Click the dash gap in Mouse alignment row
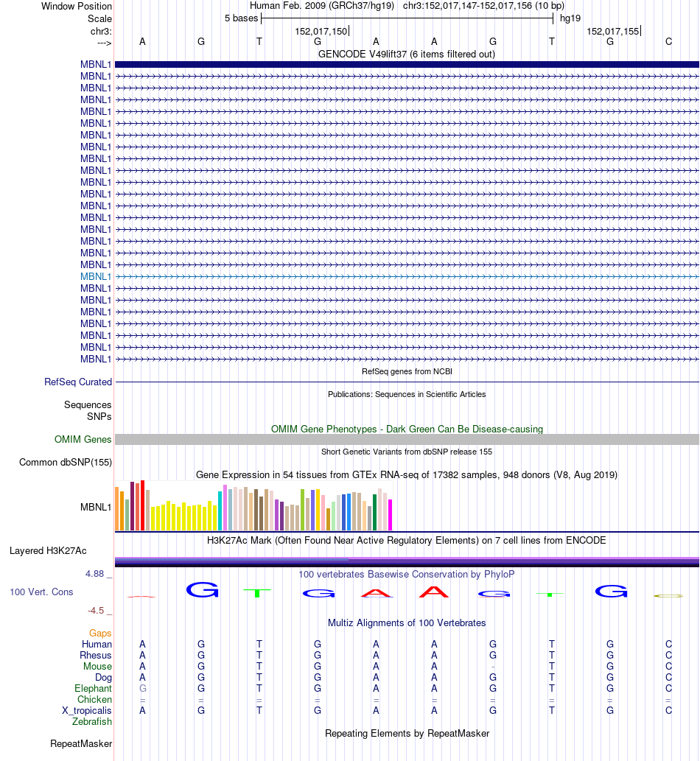Screen dimensions: 700x761 click(x=493, y=667)
